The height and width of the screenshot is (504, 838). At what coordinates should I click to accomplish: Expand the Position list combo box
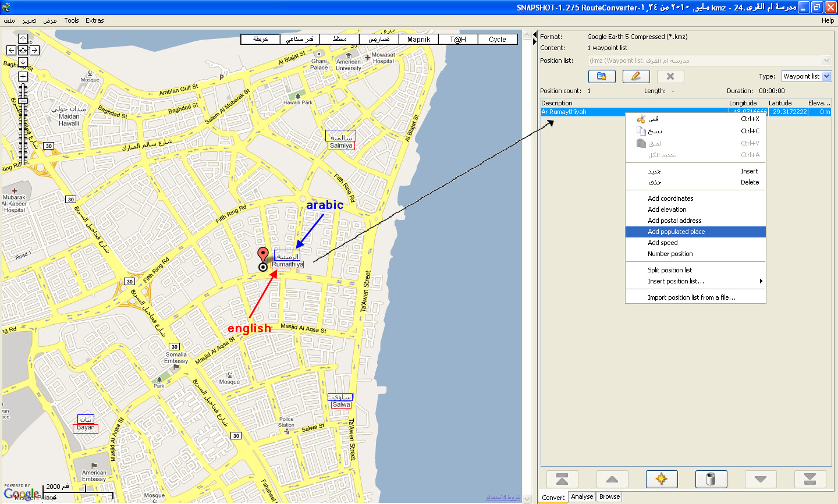[826, 61]
